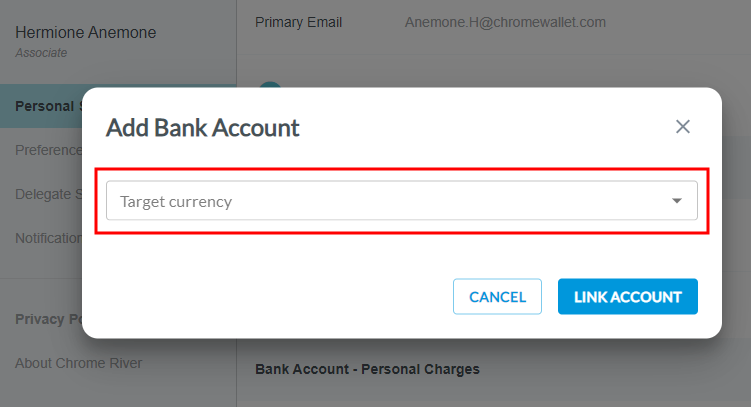This screenshot has width=751, height=407.
Task: Click empty dialog area left of CANCEL
Action: [270, 297]
